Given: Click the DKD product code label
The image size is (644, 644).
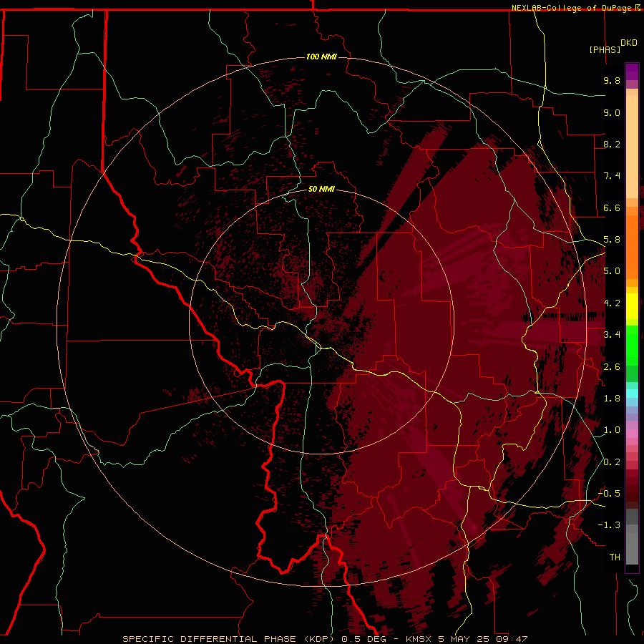Looking at the screenshot, I should coord(629,43).
